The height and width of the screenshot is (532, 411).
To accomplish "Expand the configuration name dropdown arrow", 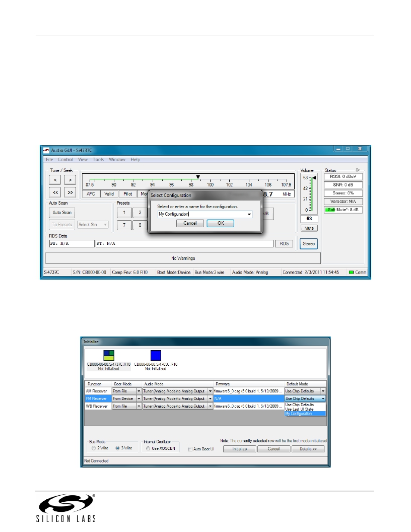I will coord(250,214).
